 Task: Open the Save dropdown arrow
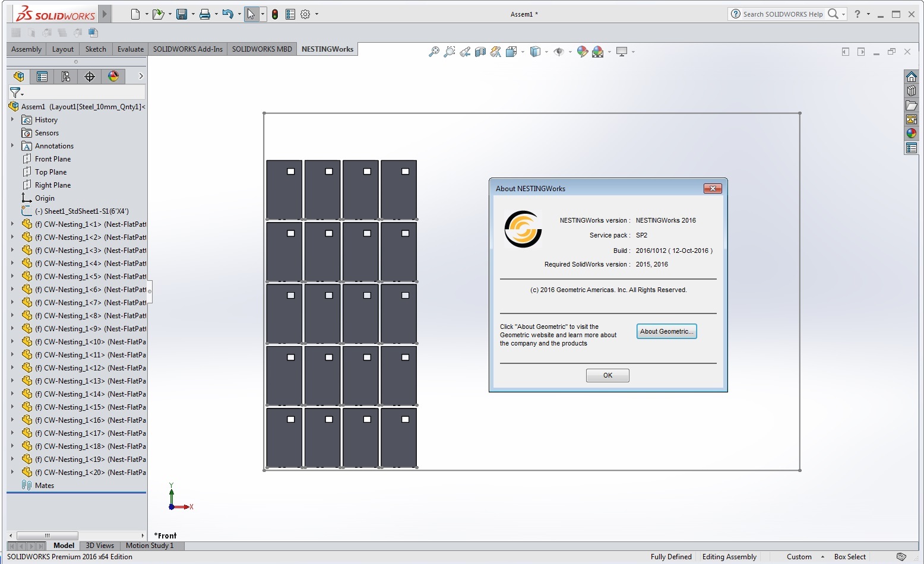pos(192,14)
